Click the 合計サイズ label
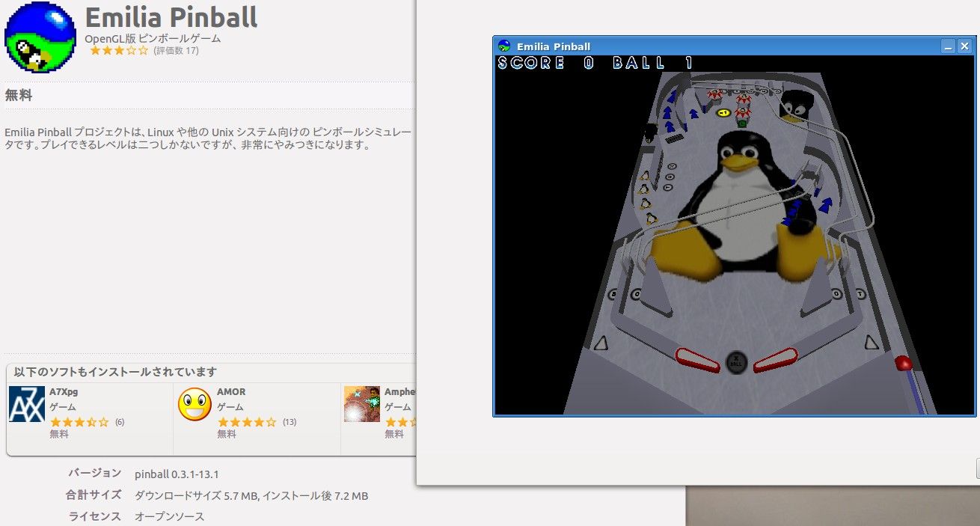The image size is (980, 526). point(94,495)
